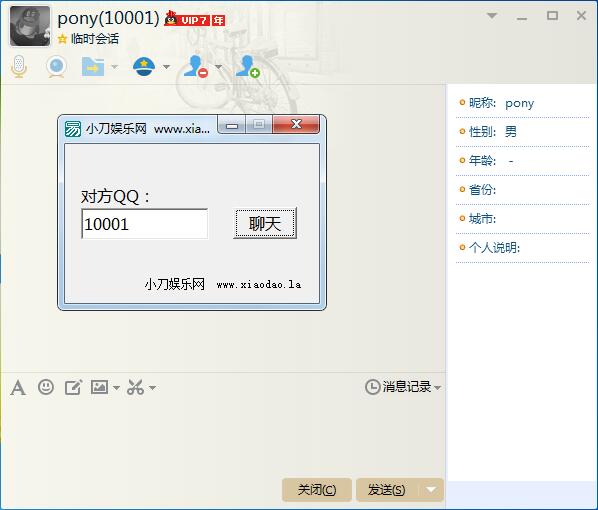Click the block contact icon with red minus
598x510 pixels.
click(x=196, y=67)
